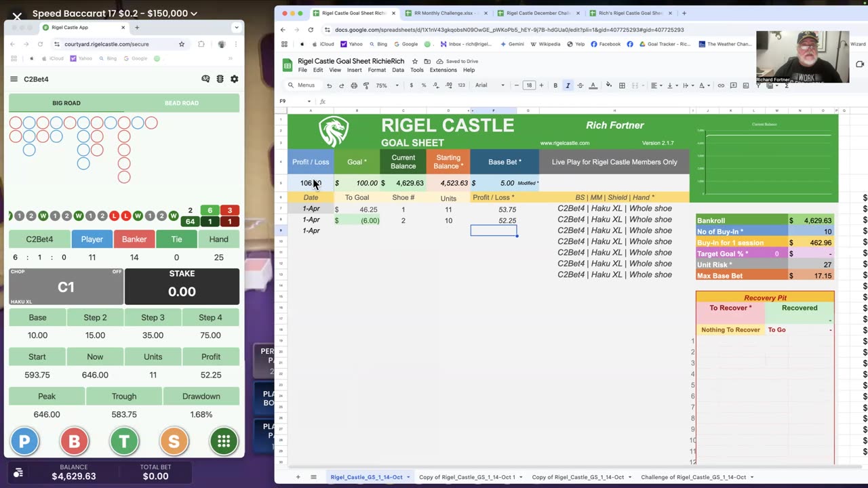Click the green Tie button
Image resolution: width=868 pixels, height=488 pixels.
click(x=176, y=239)
